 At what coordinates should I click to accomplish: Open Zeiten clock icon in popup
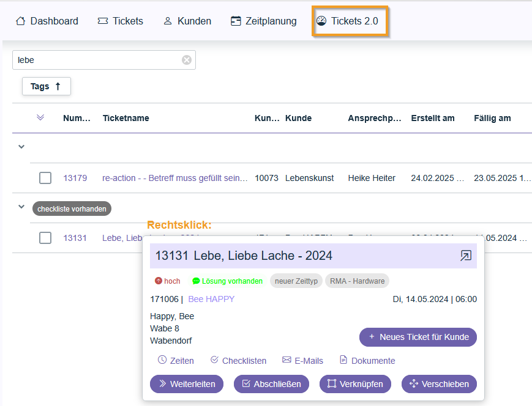(162, 360)
